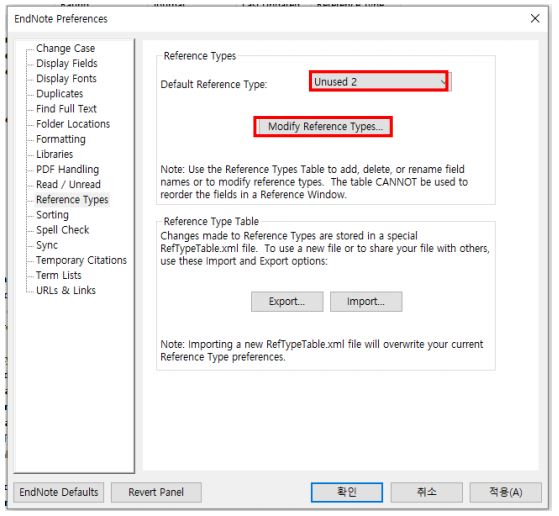Go to the Duplicates preference panel
This screenshot has width=559, height=516.
point(60,94)
